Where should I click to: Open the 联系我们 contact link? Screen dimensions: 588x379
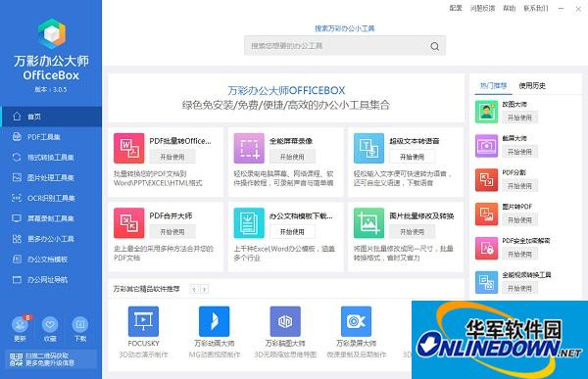(536, 8)
